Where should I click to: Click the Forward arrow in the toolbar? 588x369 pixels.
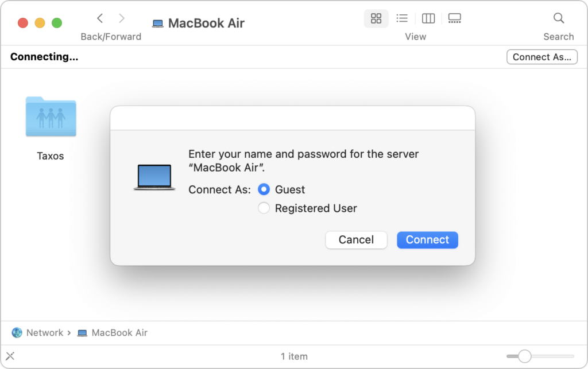(x=122, y=18)
